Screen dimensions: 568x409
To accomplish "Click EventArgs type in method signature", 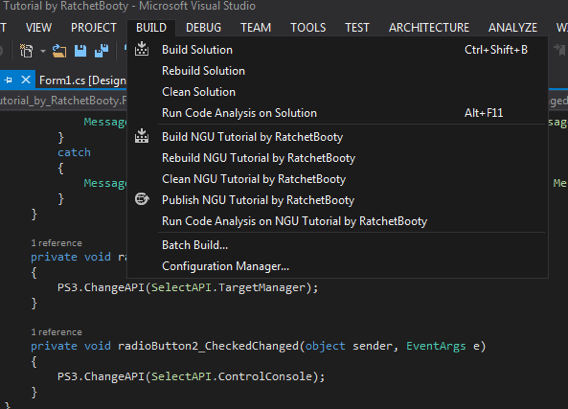I will (436, 346).
